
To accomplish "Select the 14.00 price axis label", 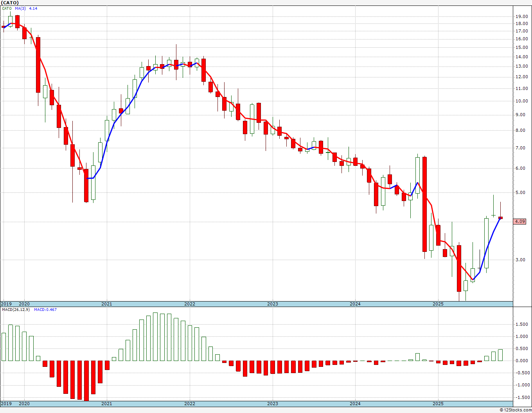I will (522, 57).
